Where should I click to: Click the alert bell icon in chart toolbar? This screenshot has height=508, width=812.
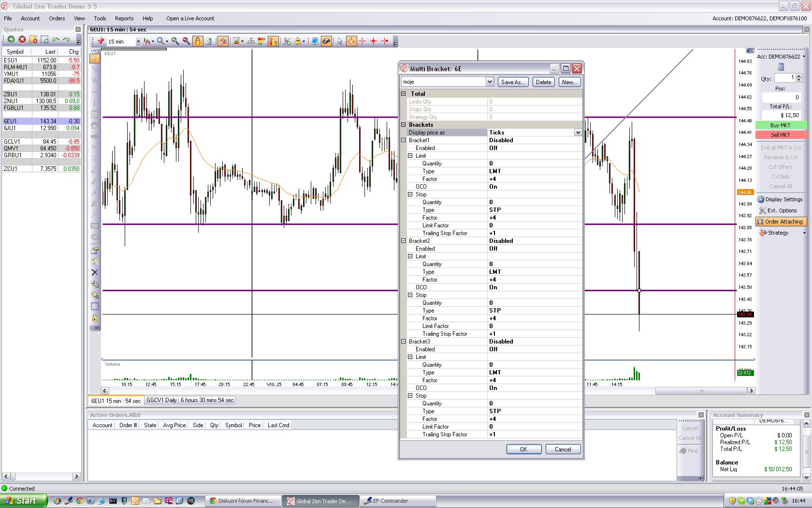298,42
